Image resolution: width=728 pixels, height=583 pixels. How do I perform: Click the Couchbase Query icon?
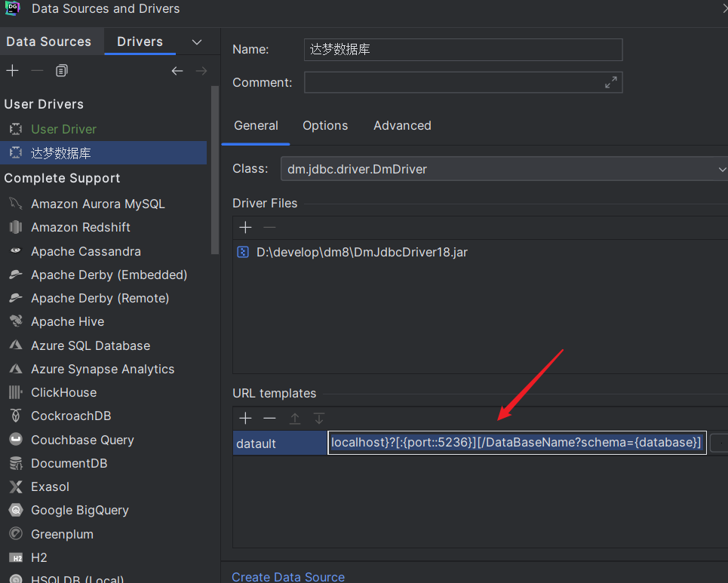(16, 439)
